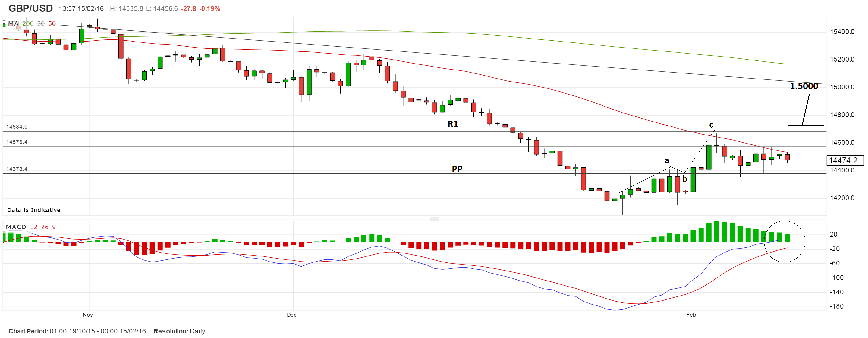
Task: Click the 14378.4 horizontal line label
Action: point(17,169)
